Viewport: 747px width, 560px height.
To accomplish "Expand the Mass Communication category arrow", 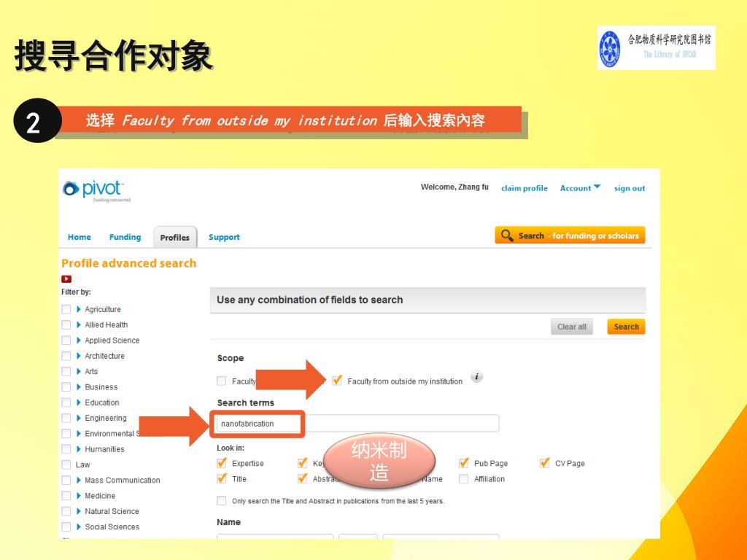I will [x=79, y=480].
